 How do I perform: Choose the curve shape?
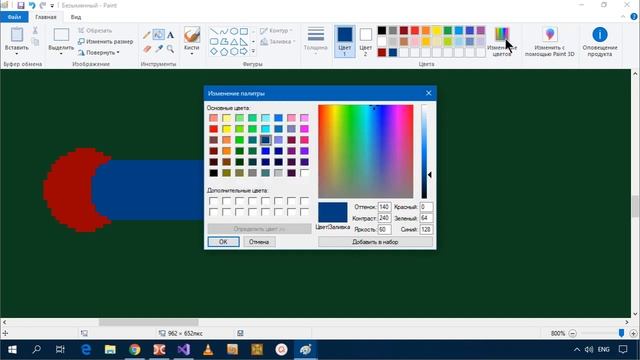(224, 31)
